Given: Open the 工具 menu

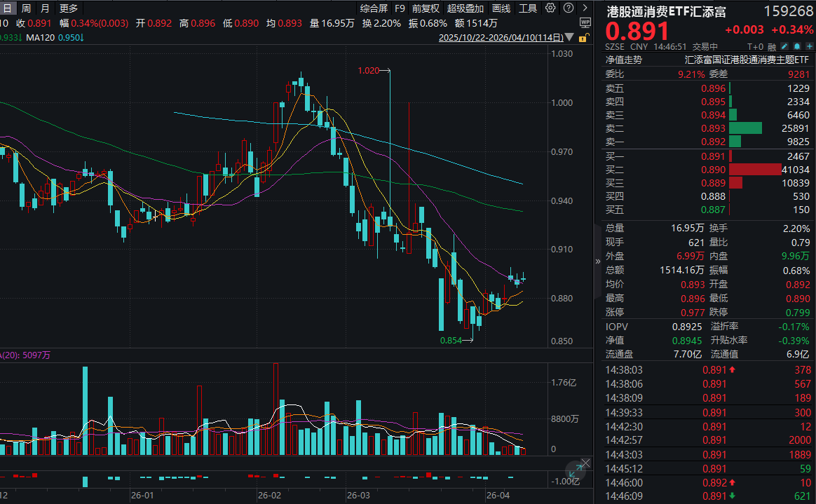Looking at the screenshot, I should pos(528,8).
